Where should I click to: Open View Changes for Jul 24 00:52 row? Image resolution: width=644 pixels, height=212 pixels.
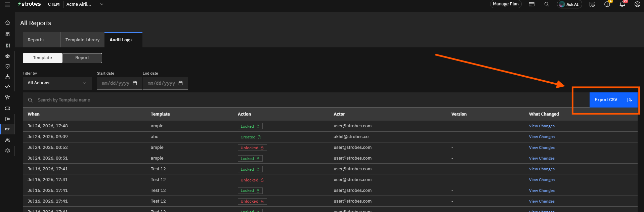[x=542, y=147]
